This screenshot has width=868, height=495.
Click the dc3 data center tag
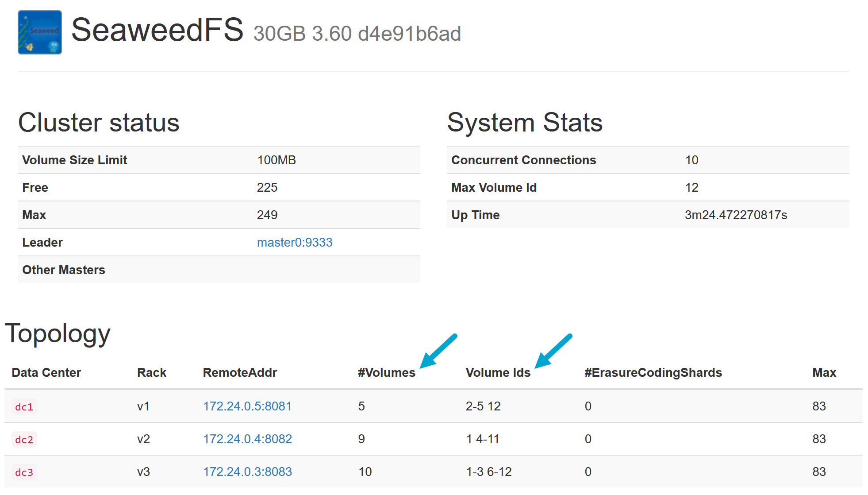24,472
